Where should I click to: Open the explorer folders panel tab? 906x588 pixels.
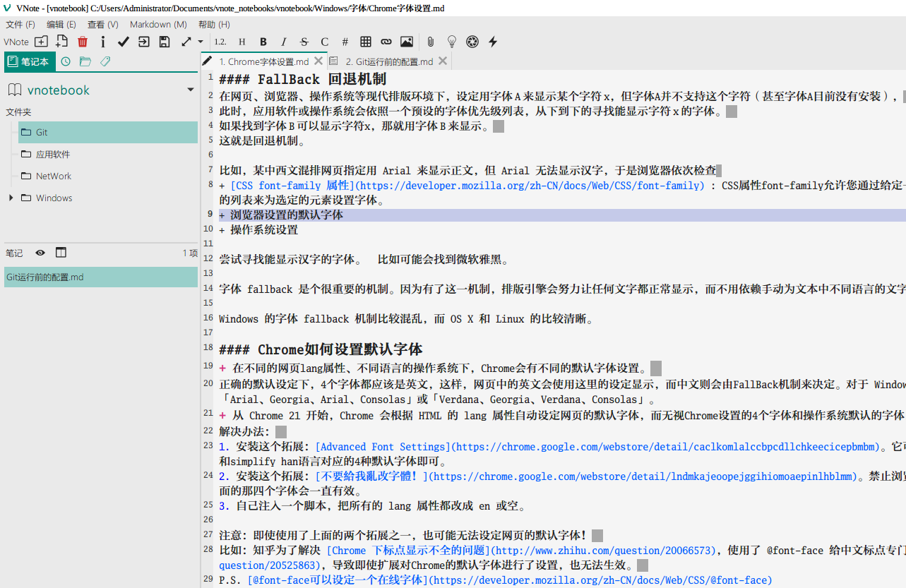tap(85, 61)
